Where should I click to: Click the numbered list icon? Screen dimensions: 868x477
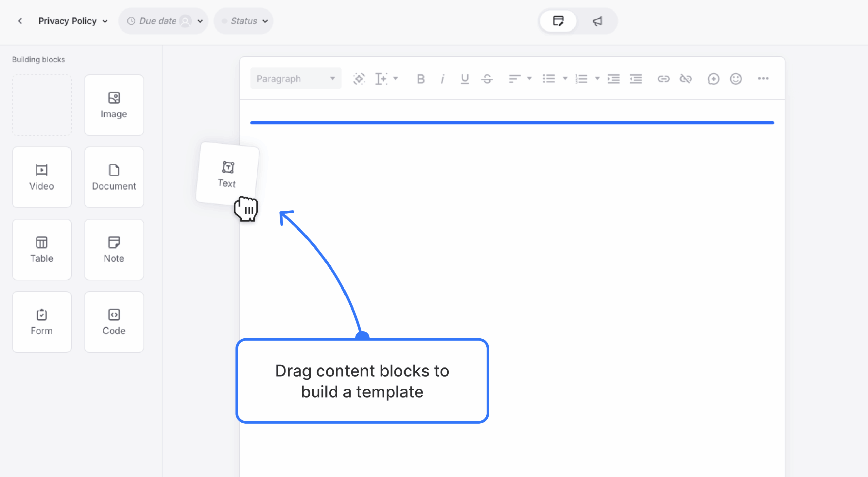point(581,79)
